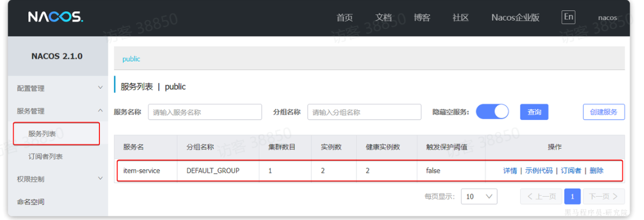Image resolution: width=644 pixels, height=220 pixels.
Task: Focus the 分组名称 input field
Action: (364, 112)
